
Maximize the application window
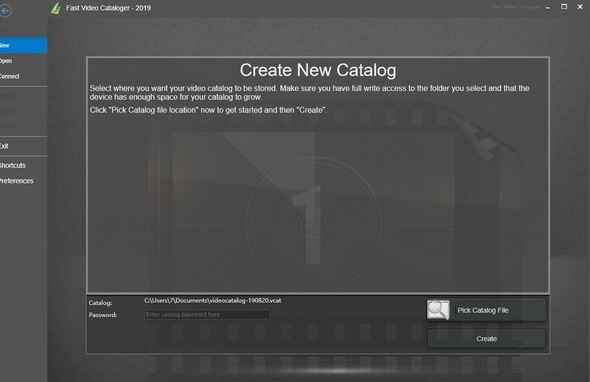(564, 7)
